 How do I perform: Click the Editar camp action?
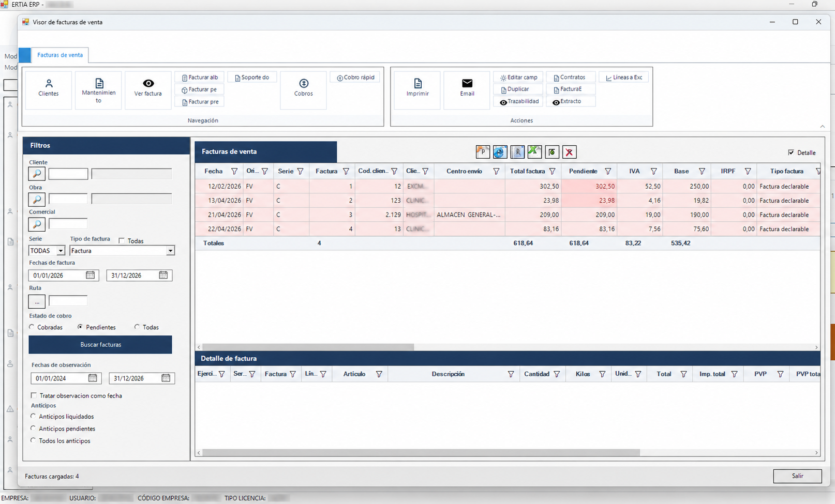click(x=518, y=77)
